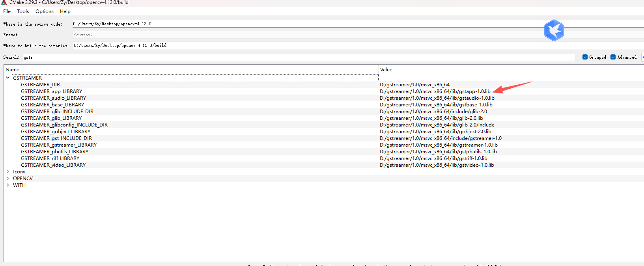Select GSTREAMER_glibconfig_INCLUDE_DIR entry
The image size is (644, 266).
[x=64, y=125]
